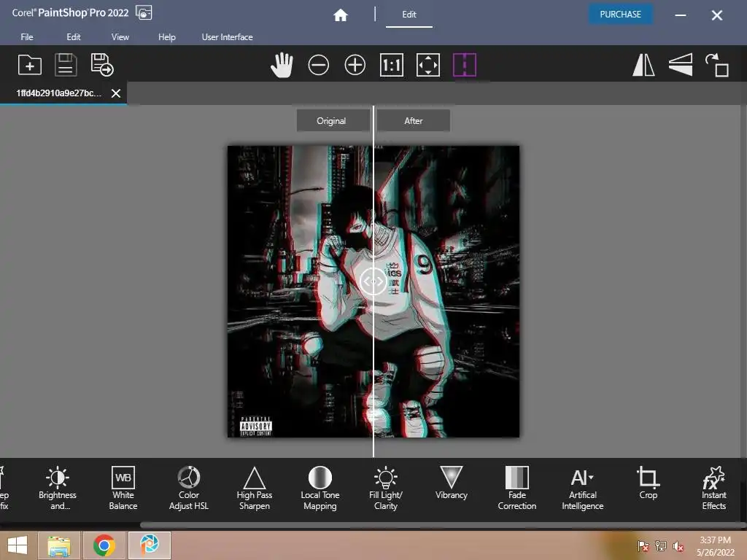
Task: Select the Crop tool
Action: (648, 483)
